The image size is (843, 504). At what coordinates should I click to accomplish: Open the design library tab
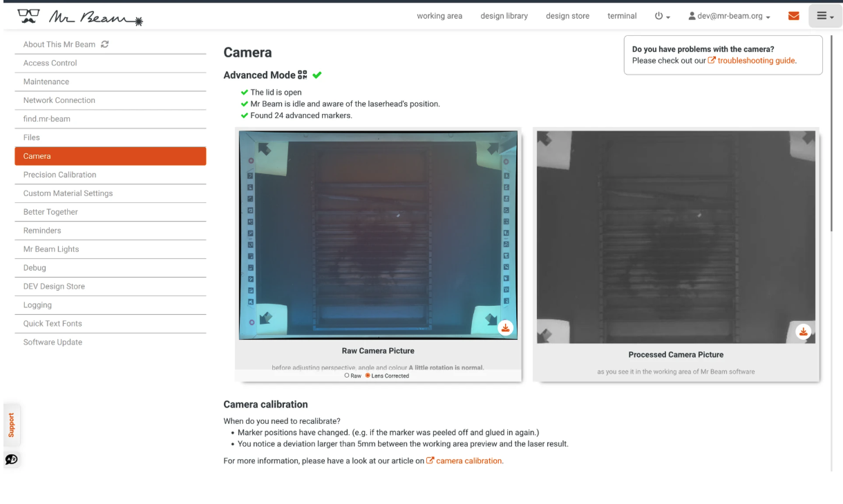pyautogui.click(x=504, y=17)
